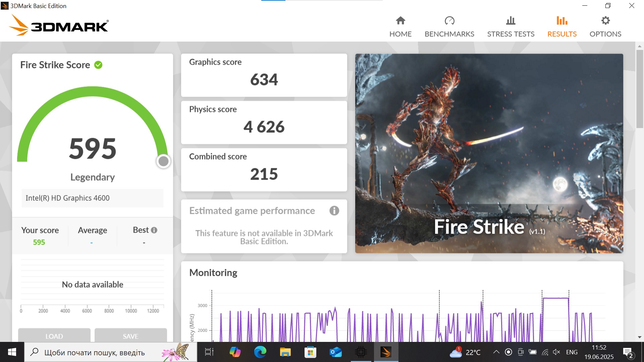Viewport: 644px width, 362px height.
Task: Select the STRESS TESTS tab label
Action: click(511, 34)
